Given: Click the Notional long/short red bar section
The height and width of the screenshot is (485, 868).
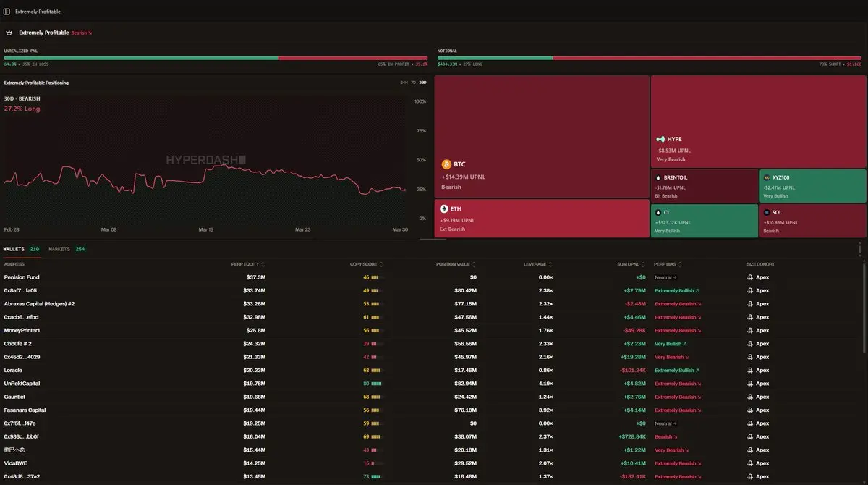Looking at the screenshot, I should (x=707, y=58).
